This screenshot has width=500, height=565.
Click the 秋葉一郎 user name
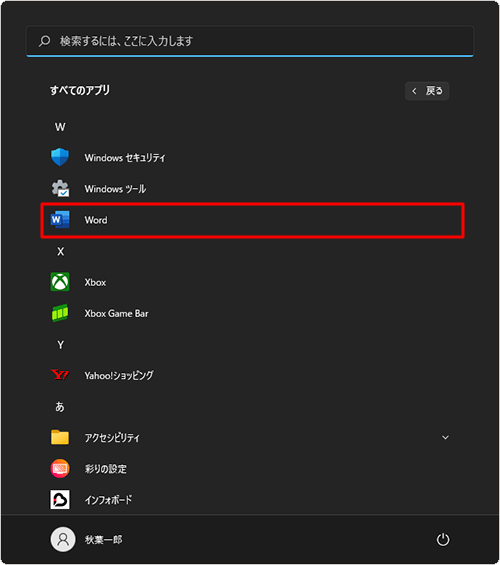coord(103,539)
